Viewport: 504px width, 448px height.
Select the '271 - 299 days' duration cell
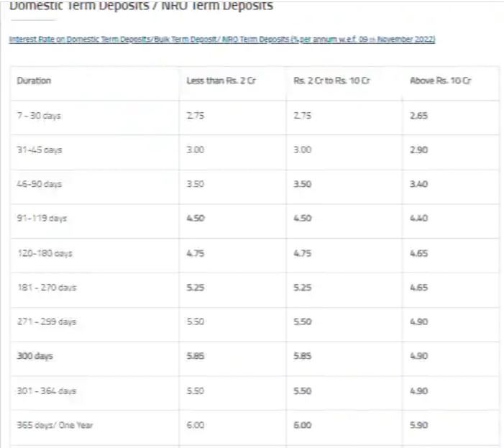tap(47, 321)
